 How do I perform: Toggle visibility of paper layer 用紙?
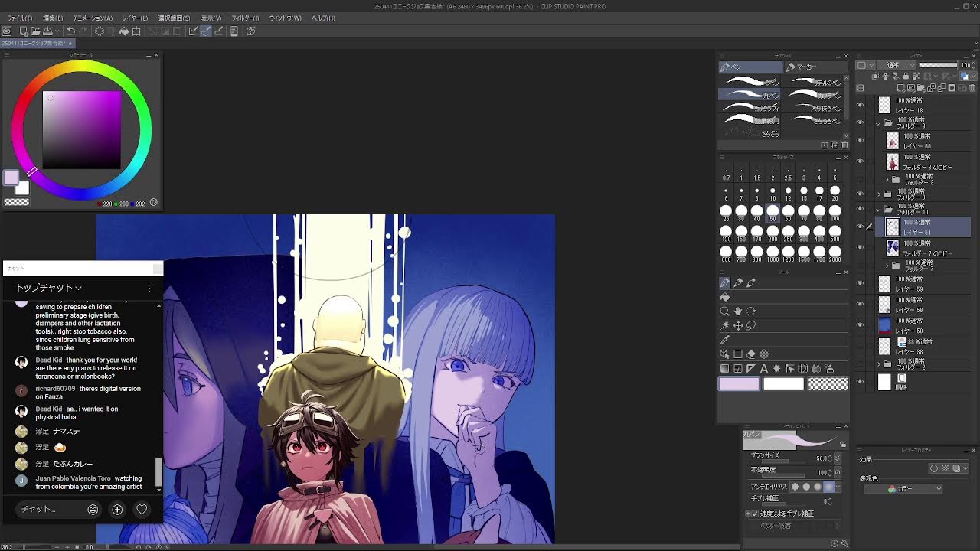coord(860,382)
